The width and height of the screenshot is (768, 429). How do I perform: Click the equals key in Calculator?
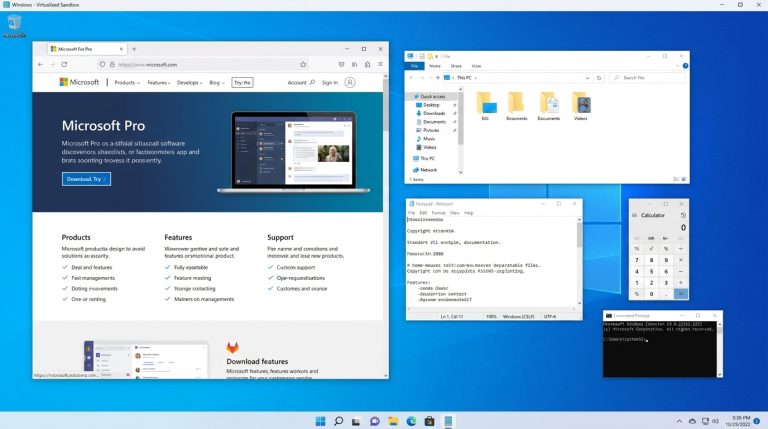click(x=681, y=294)
